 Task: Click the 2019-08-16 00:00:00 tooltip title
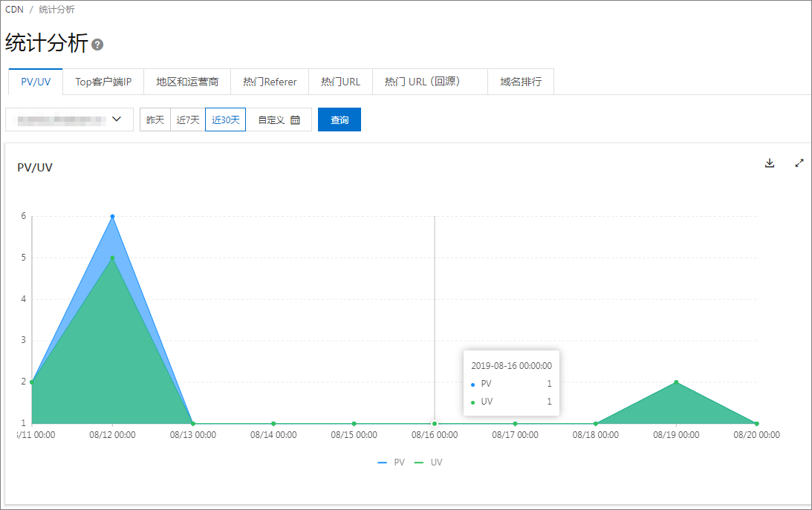[x=511, y=366]
